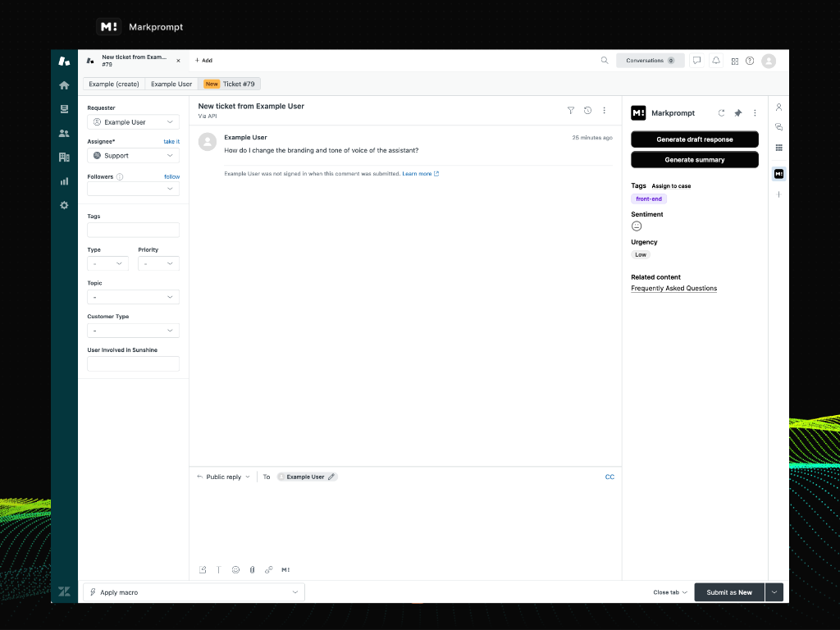This screenshot has height=630, width=840.
Task: Click the Example User recipient chip
Action: (x=307, y=477)
